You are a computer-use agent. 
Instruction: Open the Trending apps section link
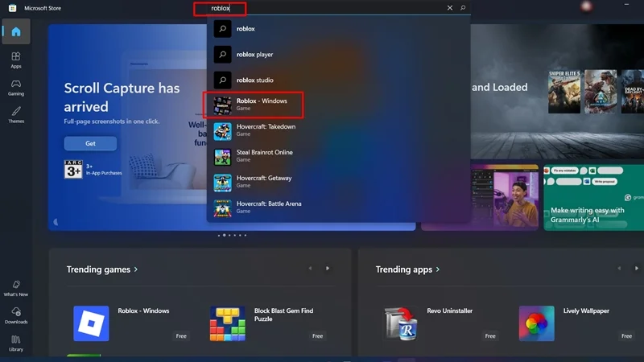click(407, 269)
